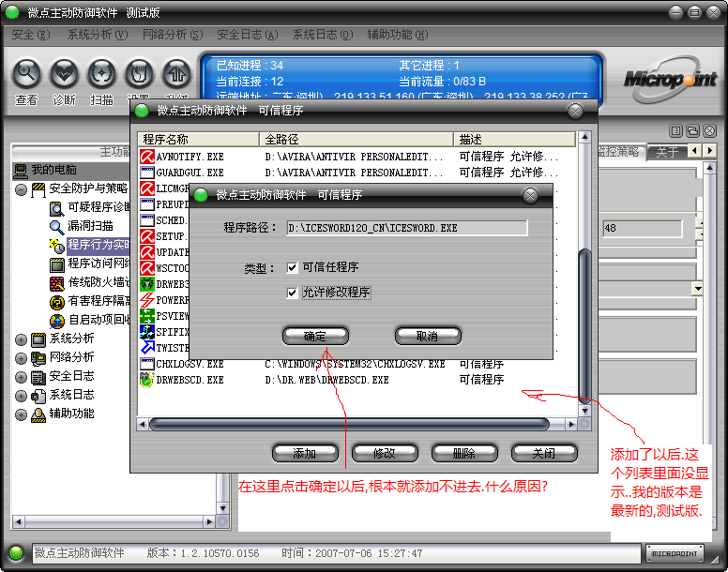Open the 安全 menu
This screenshot has width=728, height=572.
click(x=28, y=35)
